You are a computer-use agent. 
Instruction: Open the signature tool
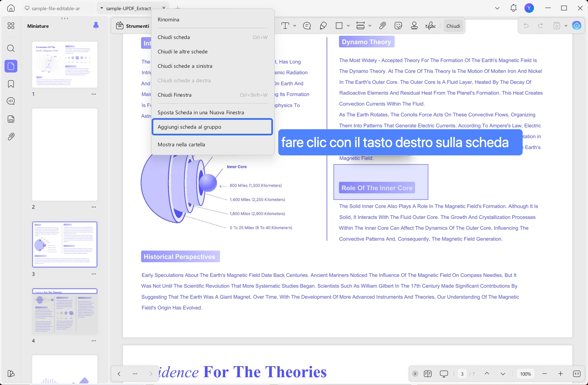click(430, 26)
